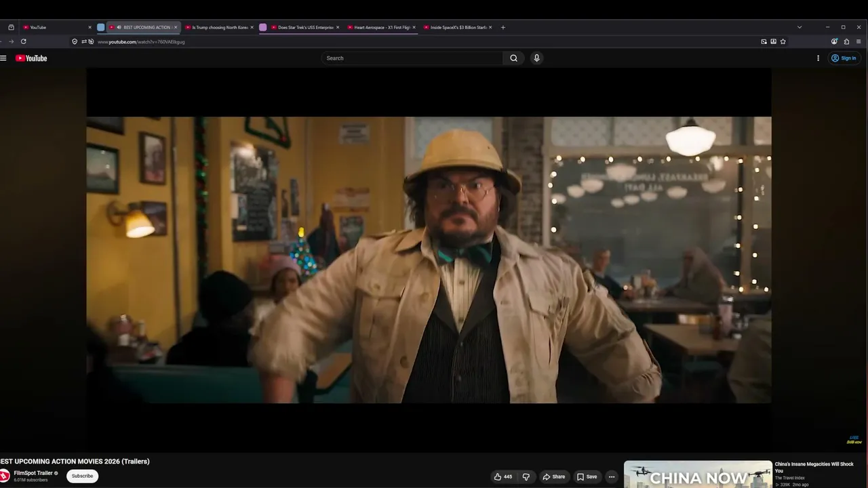Sign in to YouTube
This screenshot has width=868, height=488.
[x=844, y=58]
